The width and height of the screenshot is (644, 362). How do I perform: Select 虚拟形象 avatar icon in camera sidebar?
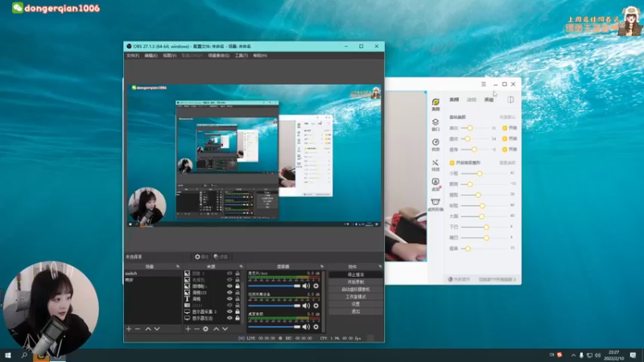tap(436, 204)
